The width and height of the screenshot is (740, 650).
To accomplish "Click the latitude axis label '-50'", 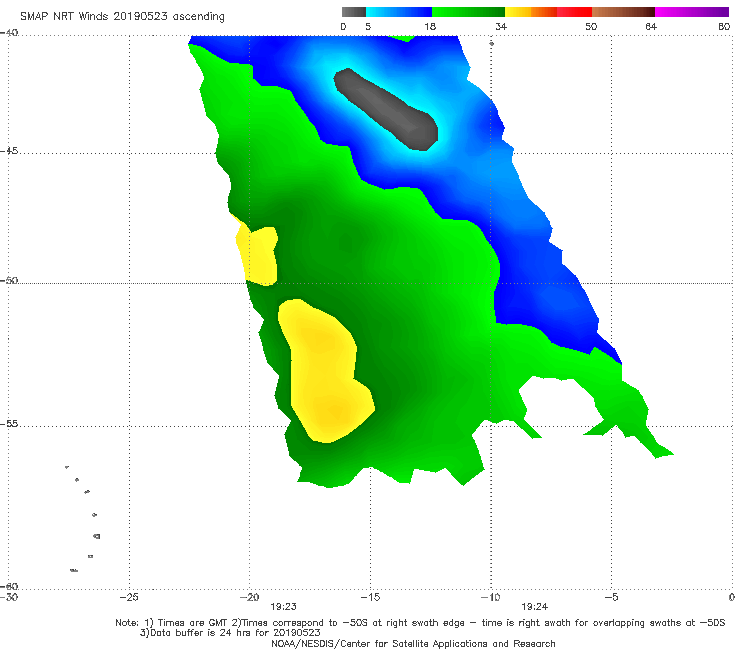I will (9, 280).
